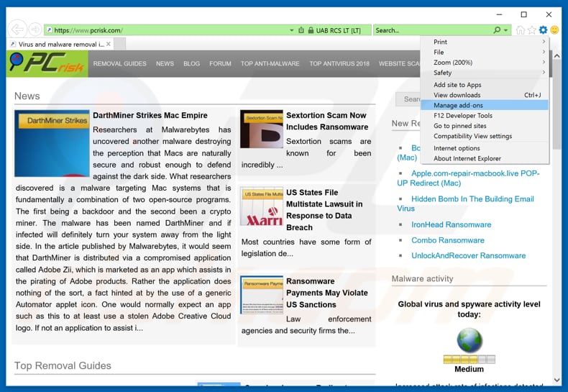Viewport: 568px width, 392px height.
Task: Click the smiley feedback icon
Action: 554,29
